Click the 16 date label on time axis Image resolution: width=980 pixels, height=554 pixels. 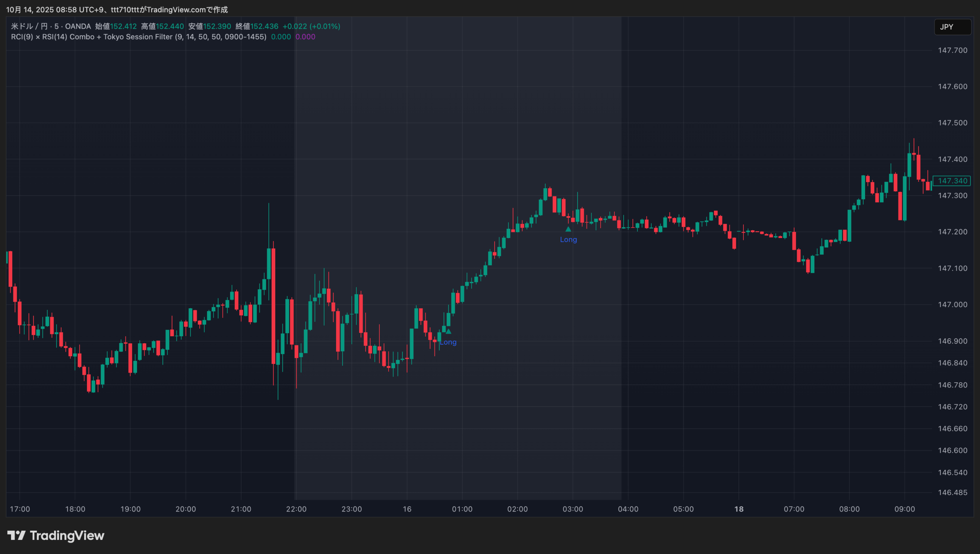pyautogui.click(x=407, y=509)
